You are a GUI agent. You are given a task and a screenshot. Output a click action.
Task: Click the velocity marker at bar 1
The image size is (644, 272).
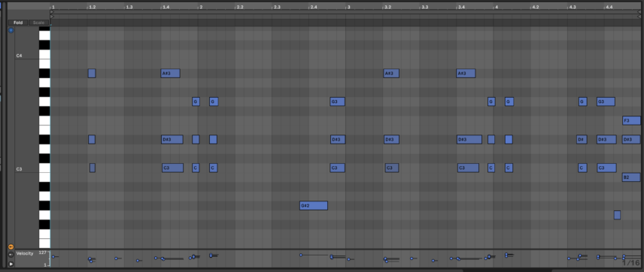tap(53, 257)
